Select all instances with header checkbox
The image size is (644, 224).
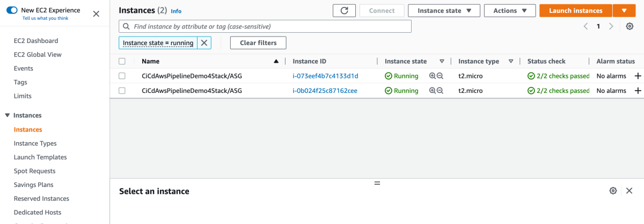[122, 61]
